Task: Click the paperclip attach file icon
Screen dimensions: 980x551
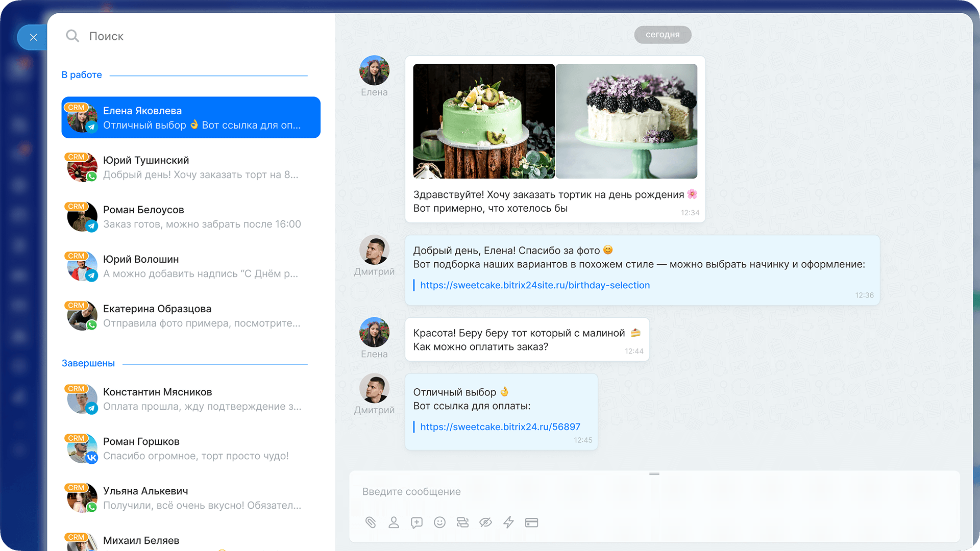Action: [371, 522]
